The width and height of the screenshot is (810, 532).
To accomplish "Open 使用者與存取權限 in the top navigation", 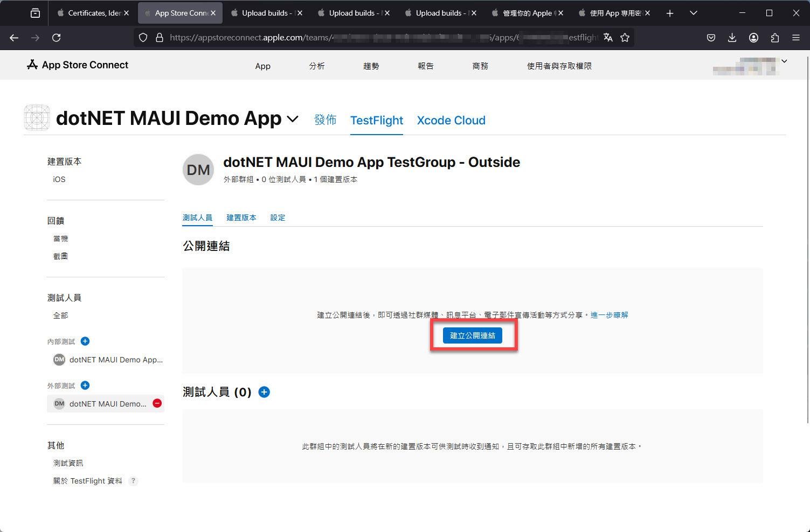I will (x=559, y=66).
